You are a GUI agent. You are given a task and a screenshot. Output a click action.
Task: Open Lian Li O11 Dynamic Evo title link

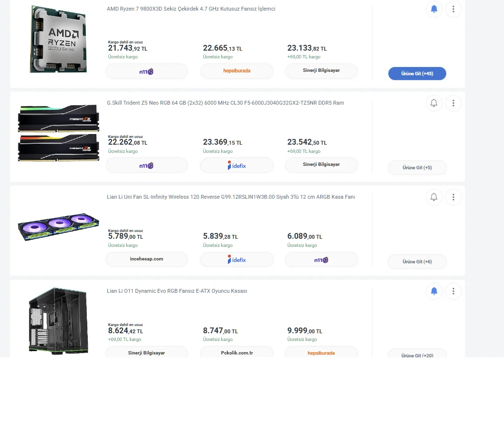(177, 291)
